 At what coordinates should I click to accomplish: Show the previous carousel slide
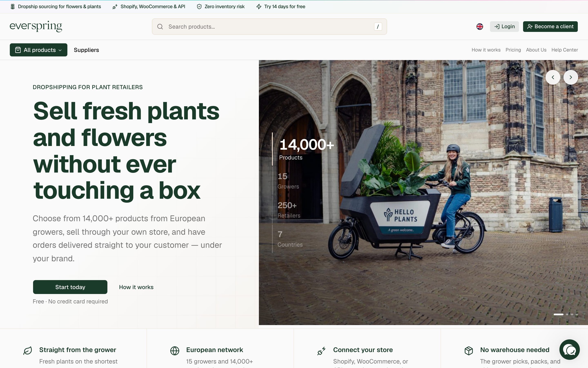point(553,77)
